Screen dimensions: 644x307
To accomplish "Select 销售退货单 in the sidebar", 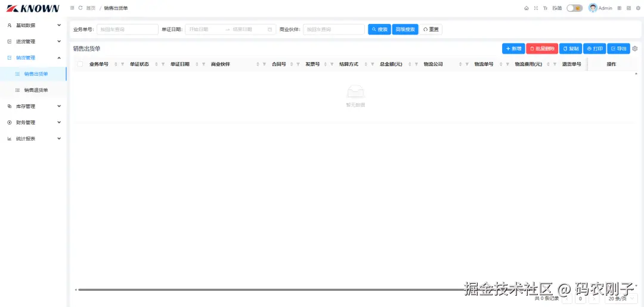I will pos(33,90).
